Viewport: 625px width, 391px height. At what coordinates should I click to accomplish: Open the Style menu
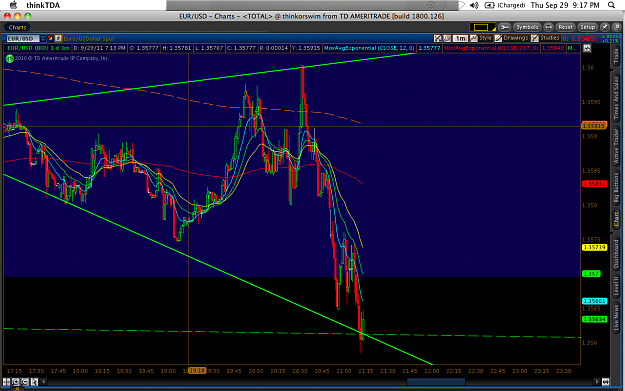(485, 38)
